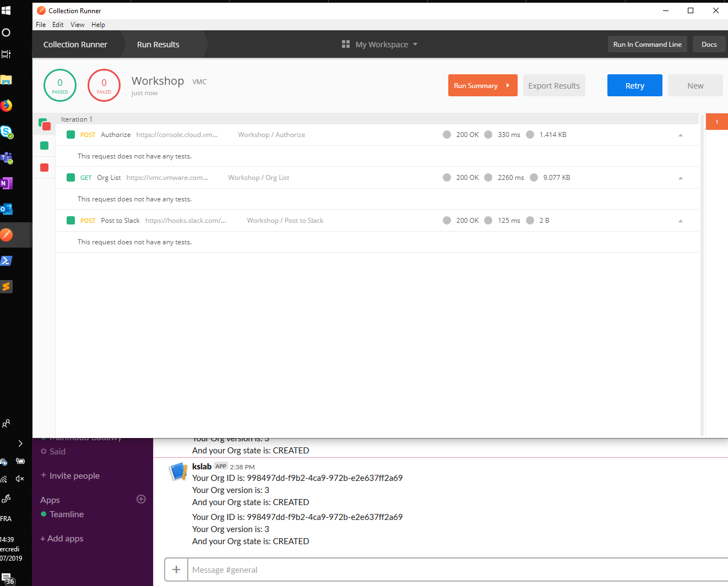
Task: Click the plus icon next to Apps
Action: [141, 499]
